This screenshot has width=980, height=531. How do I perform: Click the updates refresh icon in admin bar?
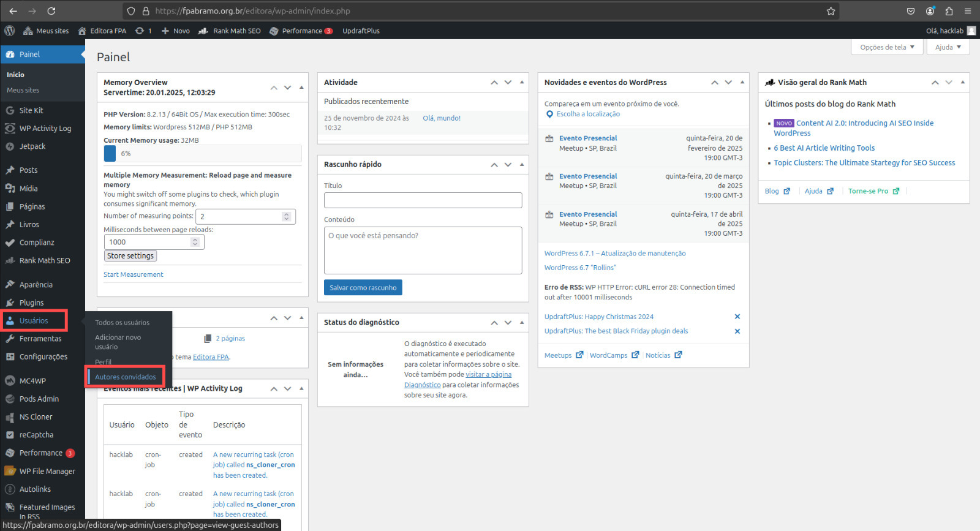pos(140,31)
